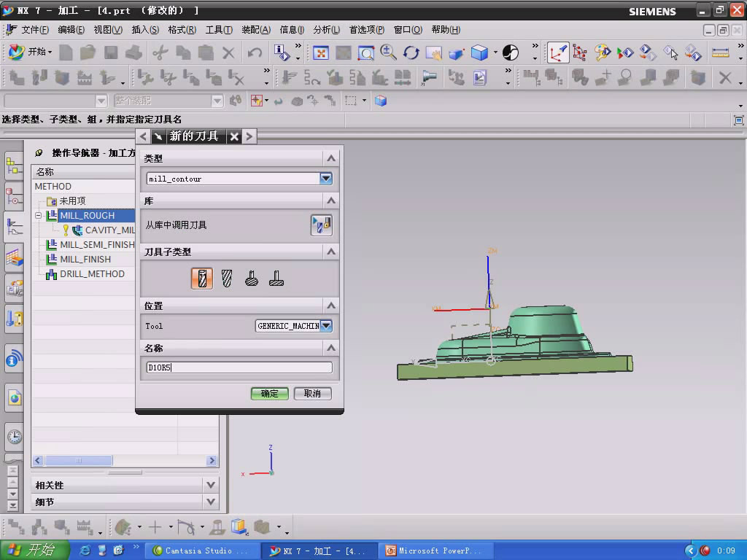Choose the third tool subtype with hatched head

(252, 278)
